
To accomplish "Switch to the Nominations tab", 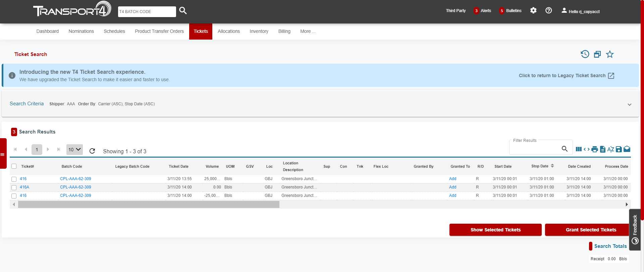I will 81,32.
